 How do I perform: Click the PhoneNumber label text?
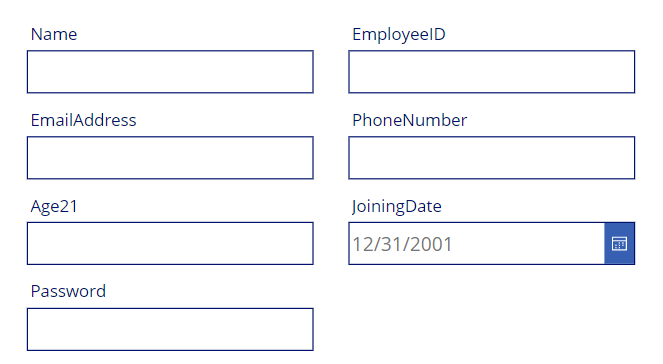pyautogui.click(x=409, y=120)
